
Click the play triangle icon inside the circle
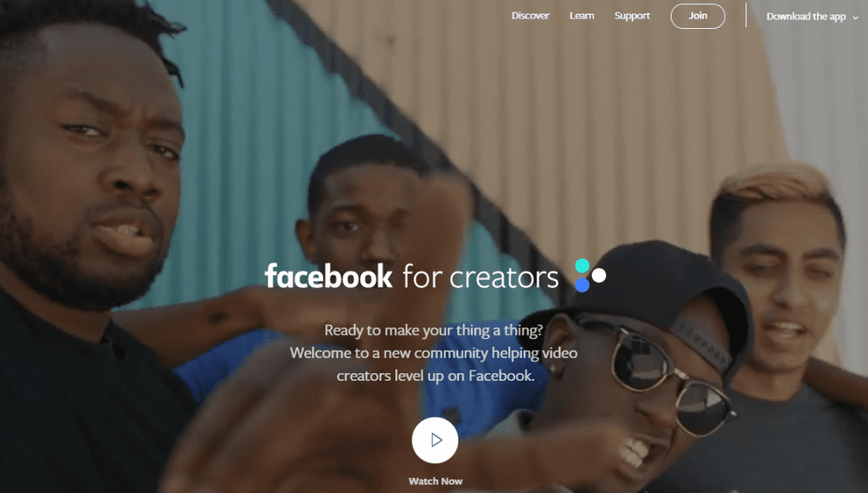click(437, 440)
